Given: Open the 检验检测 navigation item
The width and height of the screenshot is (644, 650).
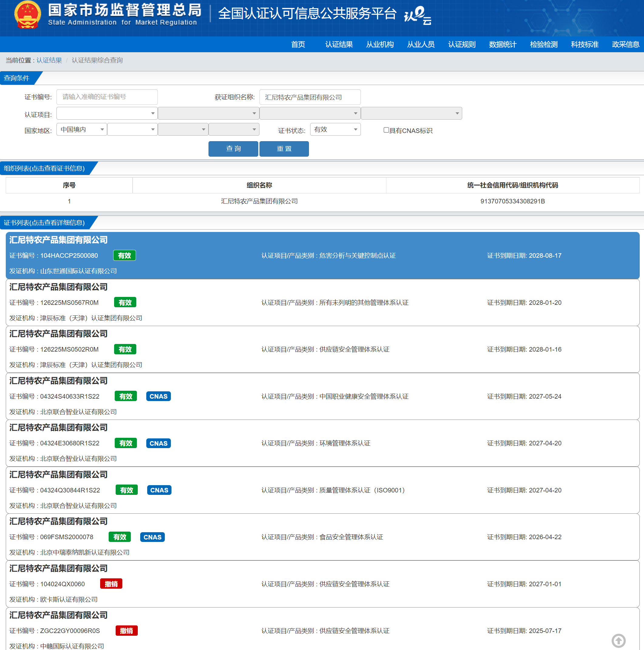Looking at the screenshot, I should [544, 44].
